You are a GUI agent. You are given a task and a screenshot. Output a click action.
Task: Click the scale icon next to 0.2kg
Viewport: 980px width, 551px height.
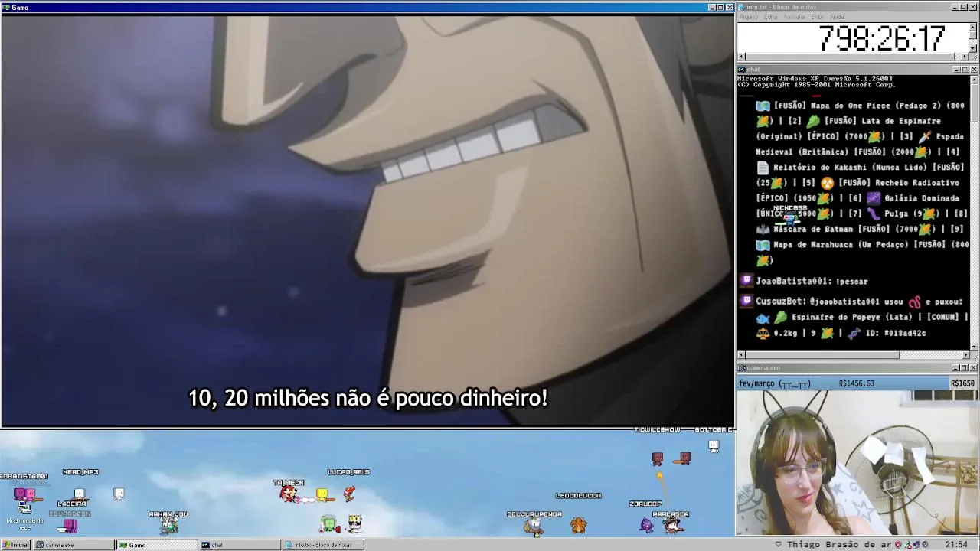(763, 333)
